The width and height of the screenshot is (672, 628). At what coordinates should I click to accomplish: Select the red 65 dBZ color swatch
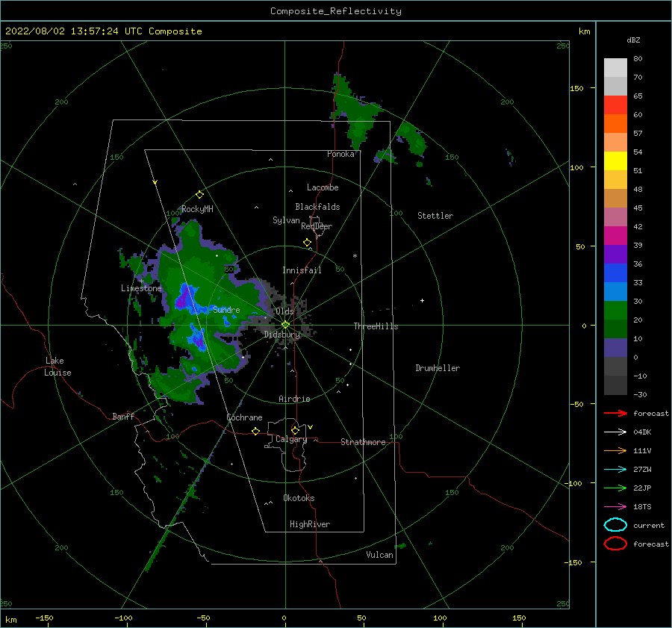point(615,105)
